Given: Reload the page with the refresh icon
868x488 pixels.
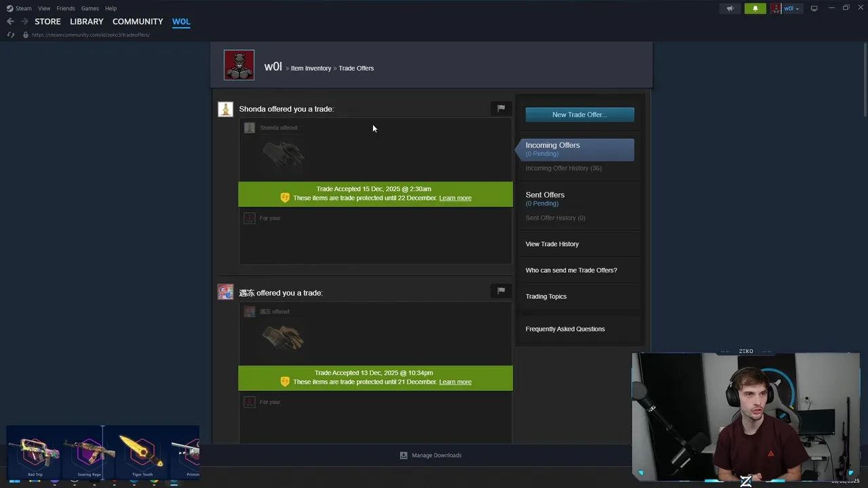Looking at the screenshot, I should point(10,35).
